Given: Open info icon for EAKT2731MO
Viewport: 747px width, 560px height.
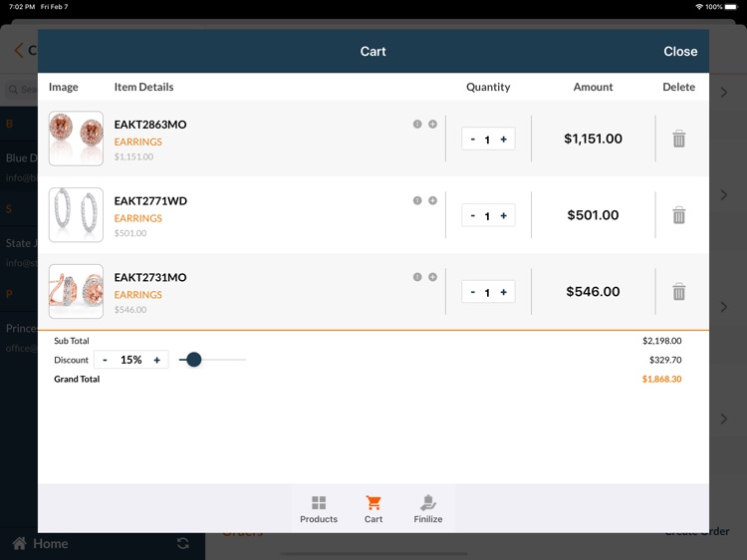Looking at the screenshot, I should [417, 277].
